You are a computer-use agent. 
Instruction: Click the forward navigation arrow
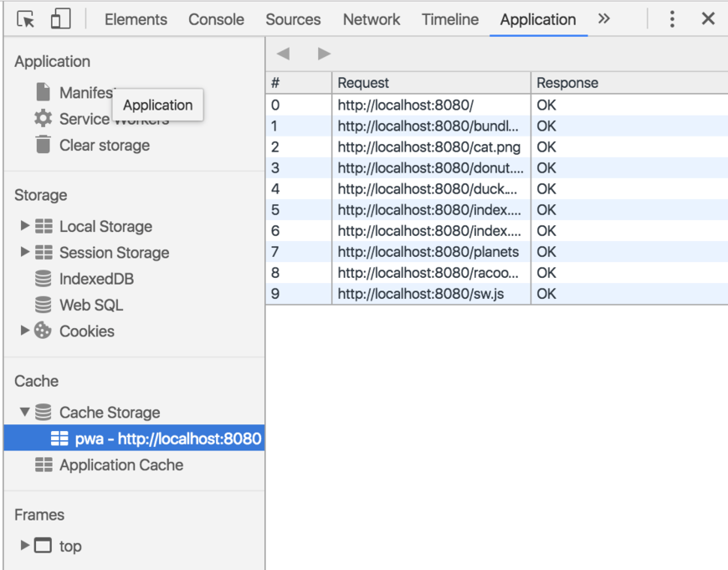click(x=324, y=54)
